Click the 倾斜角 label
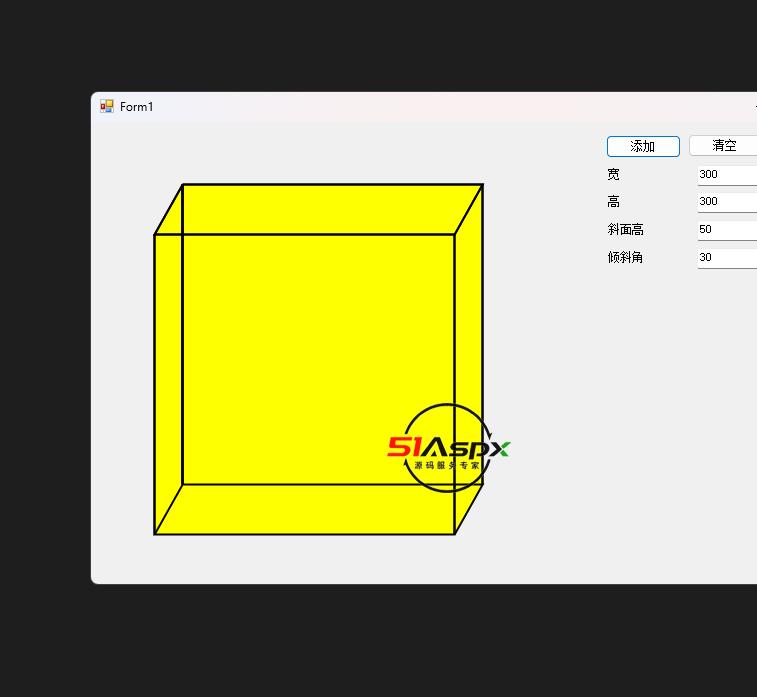Viewport: 757px width, 697px height. 625,257
